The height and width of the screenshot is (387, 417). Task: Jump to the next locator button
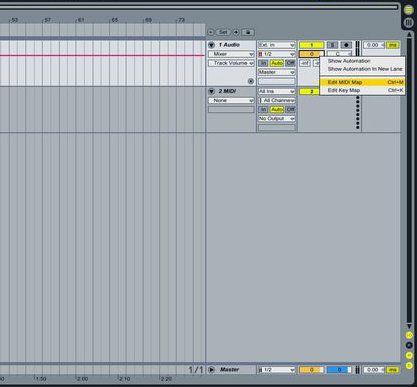(x=236, y=32)
